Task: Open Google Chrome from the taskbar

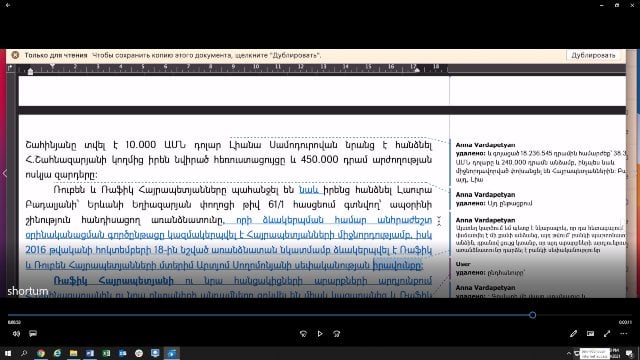Action: pyautogui.click(x=41, y=353)
